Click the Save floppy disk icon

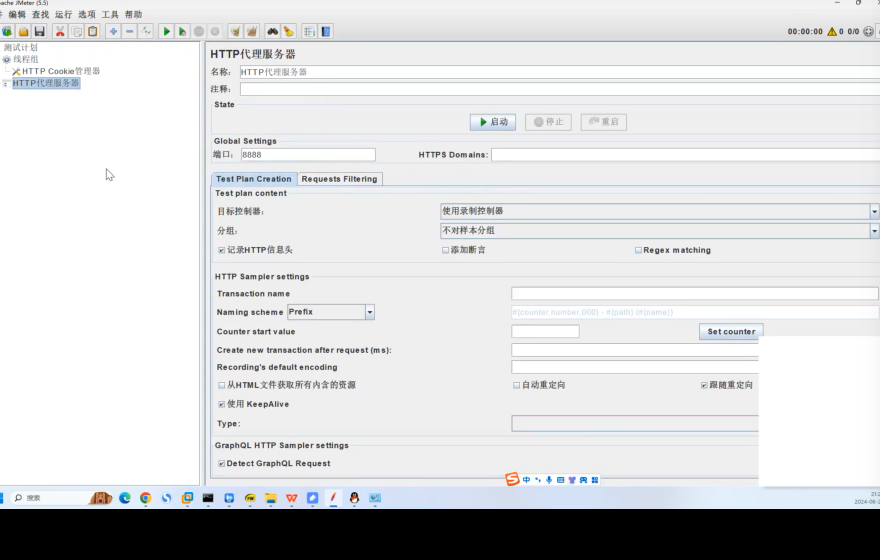click(39, 31)
